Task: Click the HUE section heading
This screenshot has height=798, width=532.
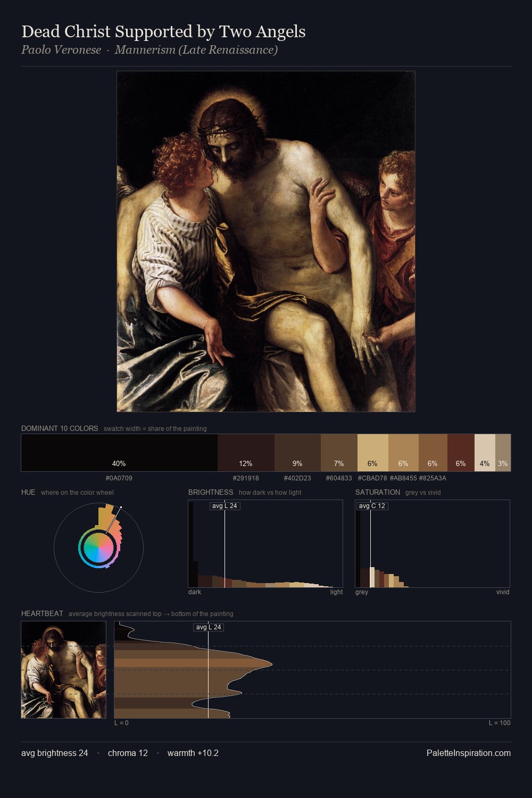Action: (x=28, y=492)
